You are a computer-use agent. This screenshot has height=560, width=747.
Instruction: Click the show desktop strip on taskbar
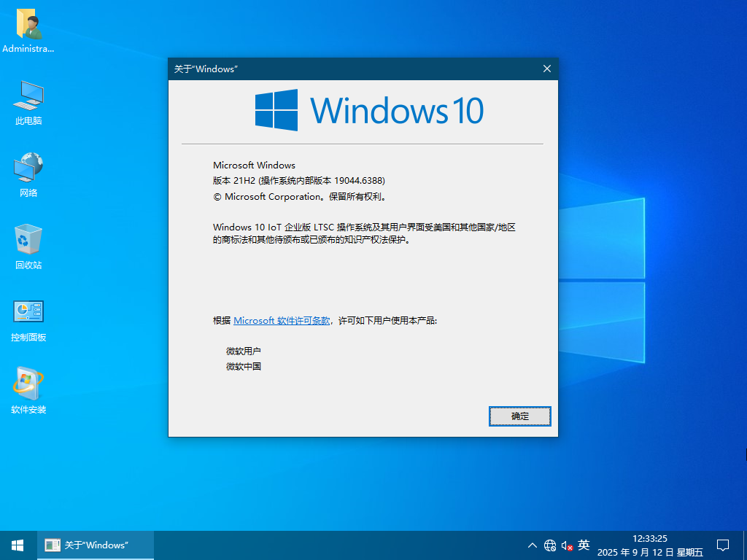coord(745,545)
